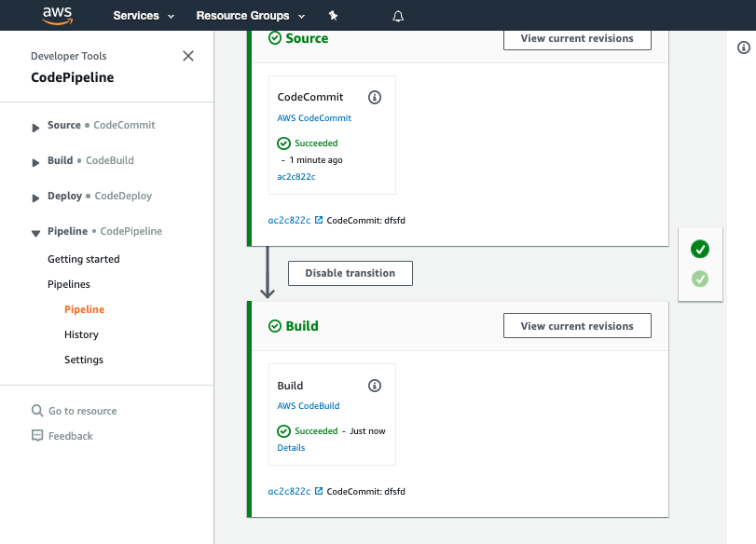
Task: Jump to the dark green stage status checkmark
Action: click(x=699, y=249)
